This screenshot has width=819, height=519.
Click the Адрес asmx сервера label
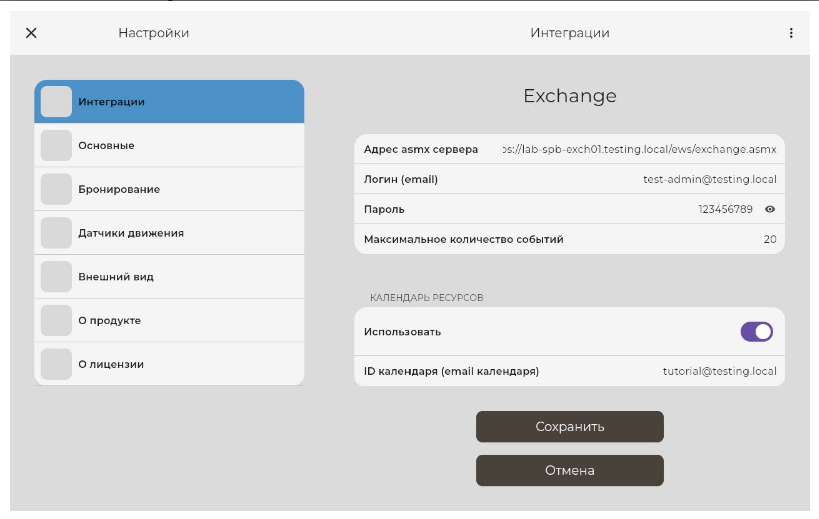coord(421,149)
